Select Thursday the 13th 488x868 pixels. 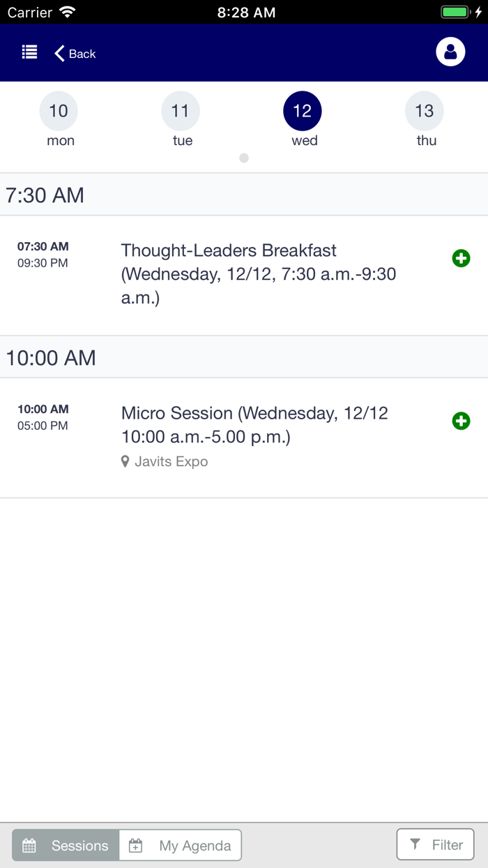tap(424, 111)
